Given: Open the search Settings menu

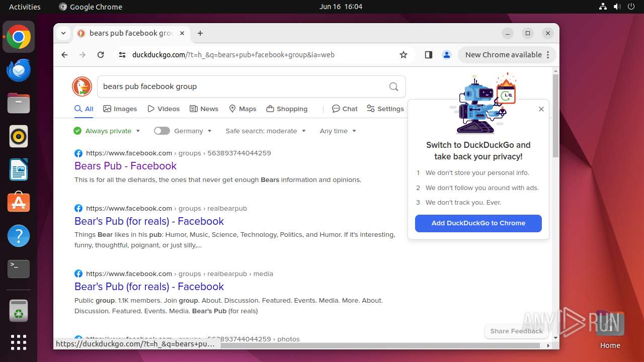Looking at the screenshot, I should coord(385,109).
